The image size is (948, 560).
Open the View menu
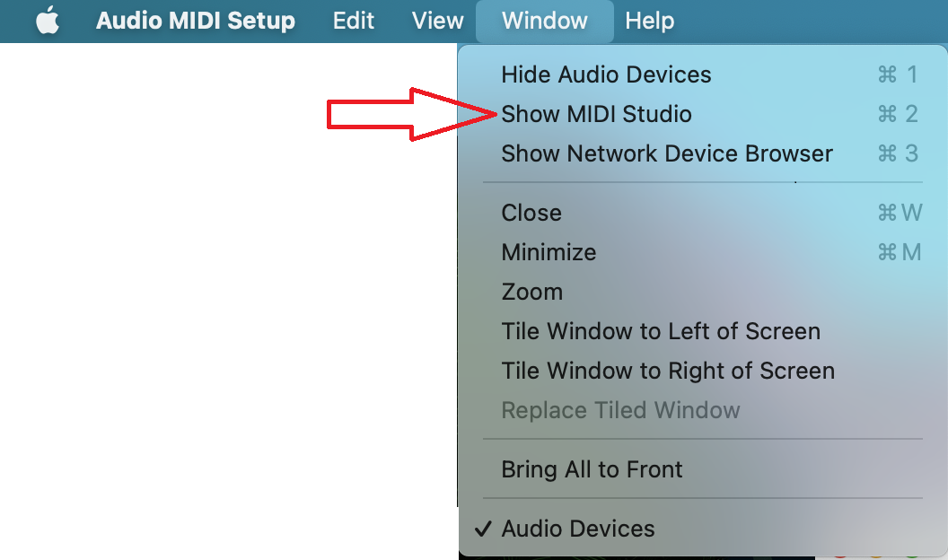click(438, 21)
